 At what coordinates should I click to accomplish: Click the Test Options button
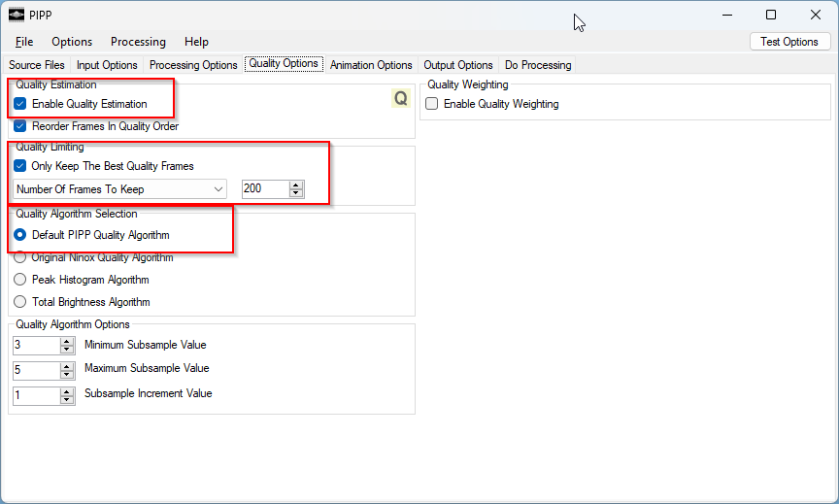click(x=789, y=42)
